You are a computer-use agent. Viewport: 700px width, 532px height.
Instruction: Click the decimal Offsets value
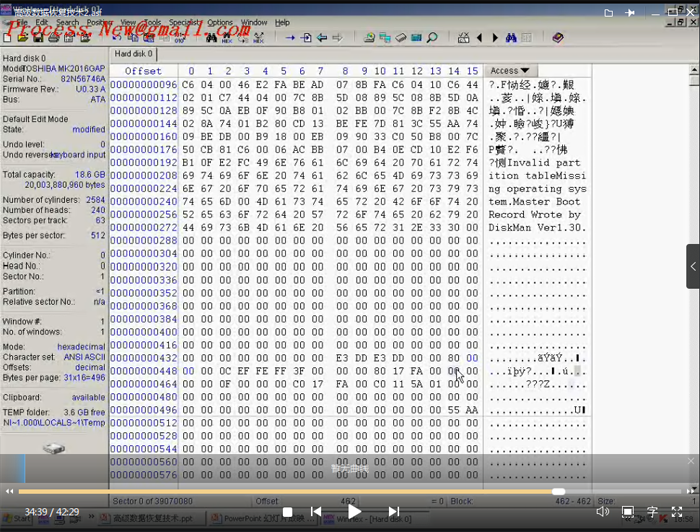click(90, 367)
